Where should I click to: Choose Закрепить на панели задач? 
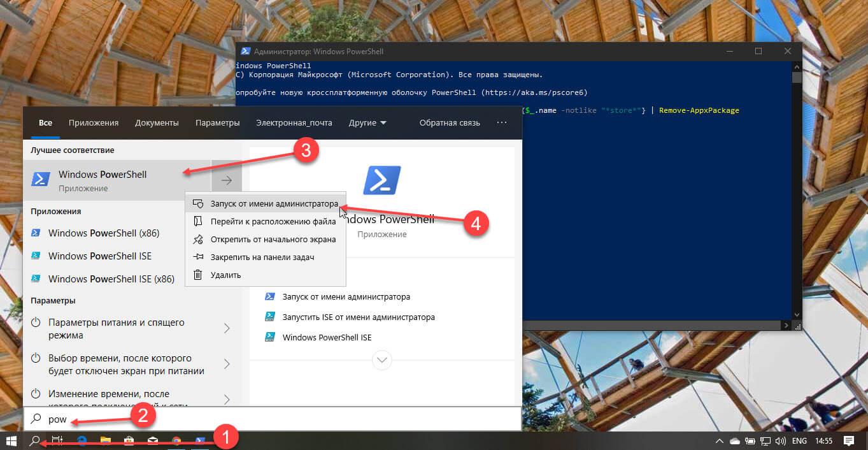click(x=266, y=258)
